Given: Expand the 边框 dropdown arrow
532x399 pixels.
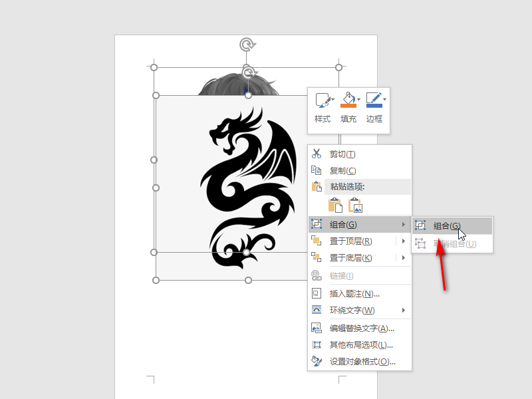Looking at the screenshot, I should coord(384,99).
